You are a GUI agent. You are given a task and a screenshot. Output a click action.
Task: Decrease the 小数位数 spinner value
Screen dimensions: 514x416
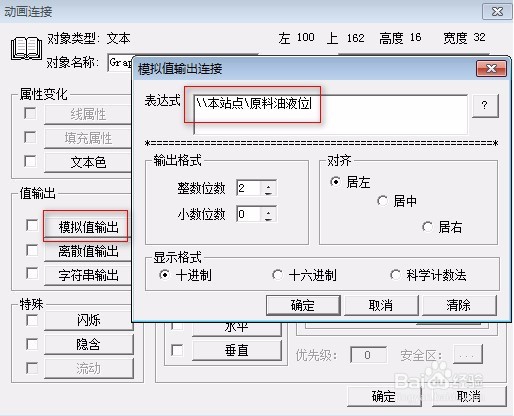pos(268,218)
